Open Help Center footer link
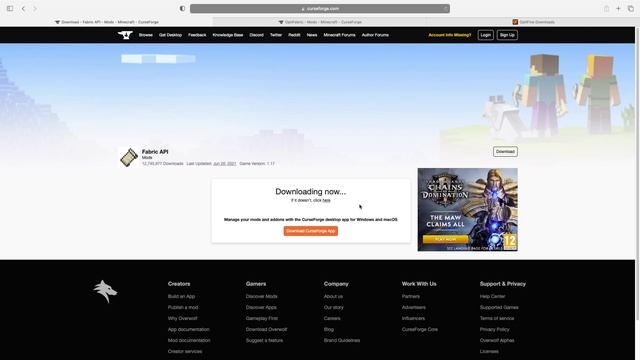This screenshot has height=360, width=640. point(493,296)
